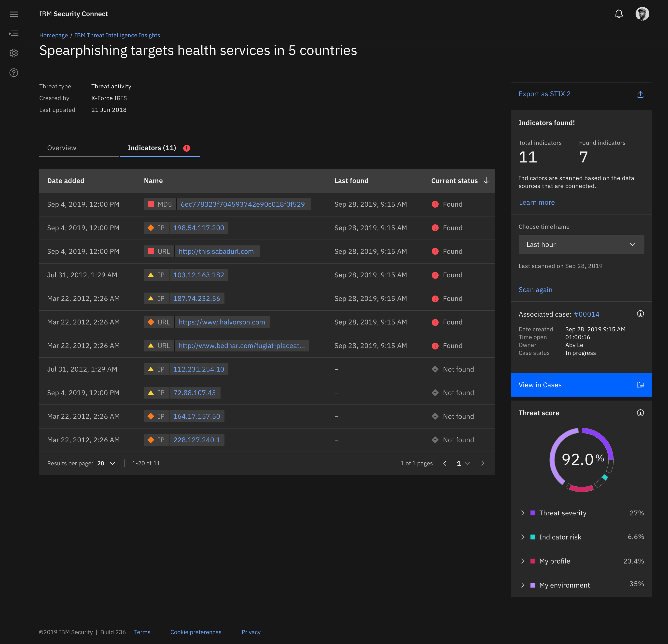The height and width of the screenshot is (644, 668).
Task: Go to previous page arrow
Action: (x=445, y=463)
